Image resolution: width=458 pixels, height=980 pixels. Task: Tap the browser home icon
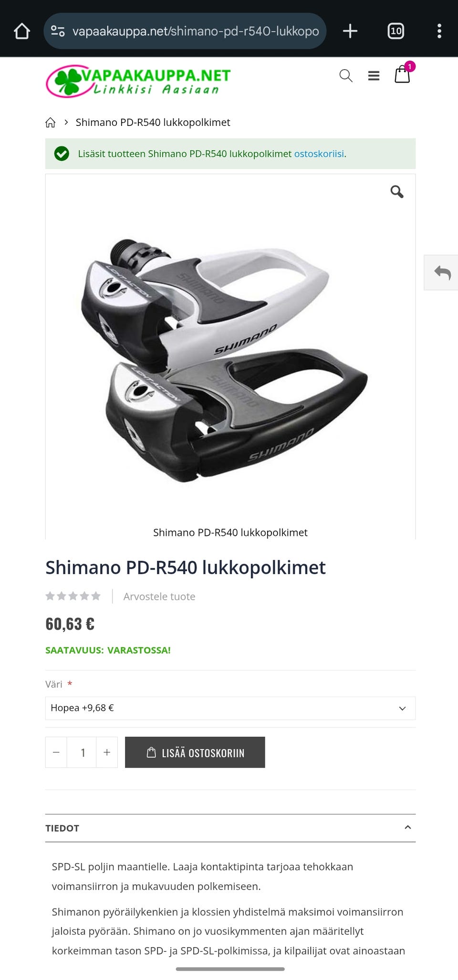[x=22, y=31]
